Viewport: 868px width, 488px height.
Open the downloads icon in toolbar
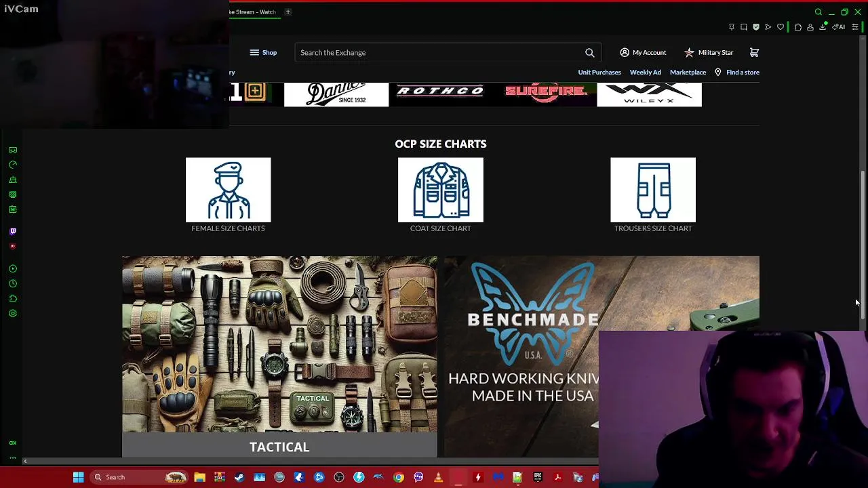(x=823, y=27)
